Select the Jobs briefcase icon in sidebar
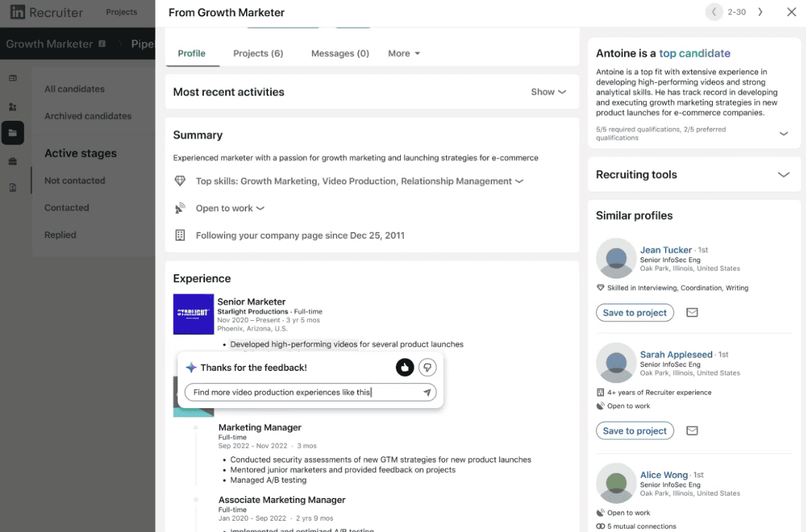The width and height of the screenshot is (806, 532). (13, 161)
